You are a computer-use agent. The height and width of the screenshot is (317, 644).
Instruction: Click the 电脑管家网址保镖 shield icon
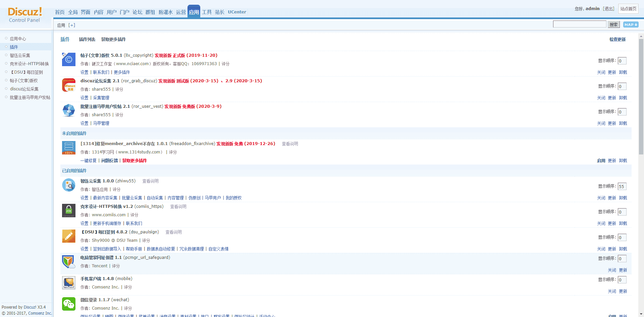(69, 262)
